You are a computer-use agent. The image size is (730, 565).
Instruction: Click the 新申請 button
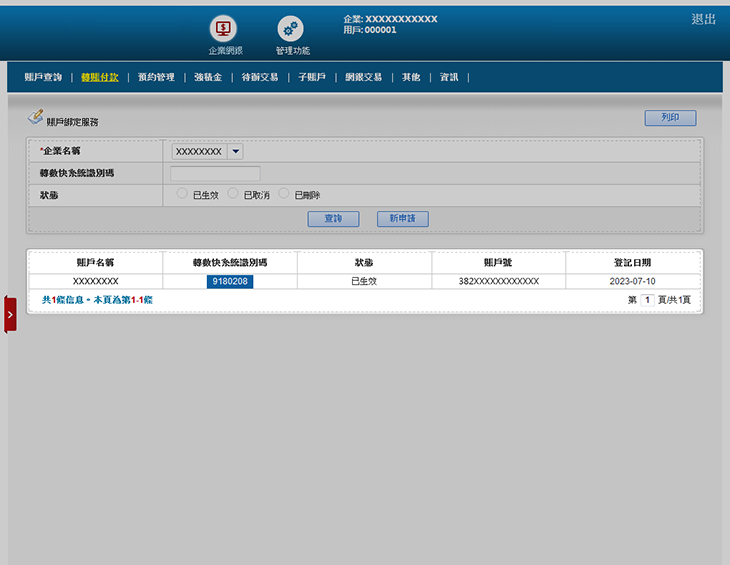pyautogui.click(x=402, y=218)
